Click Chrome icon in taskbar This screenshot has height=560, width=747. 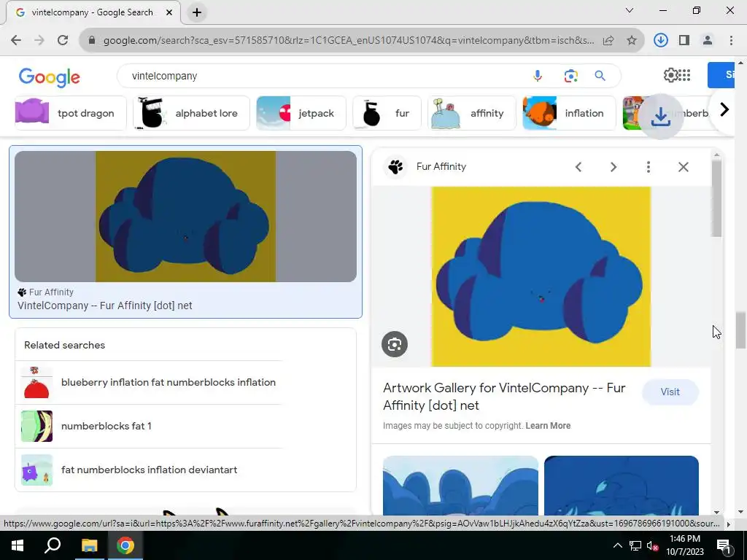125,545
